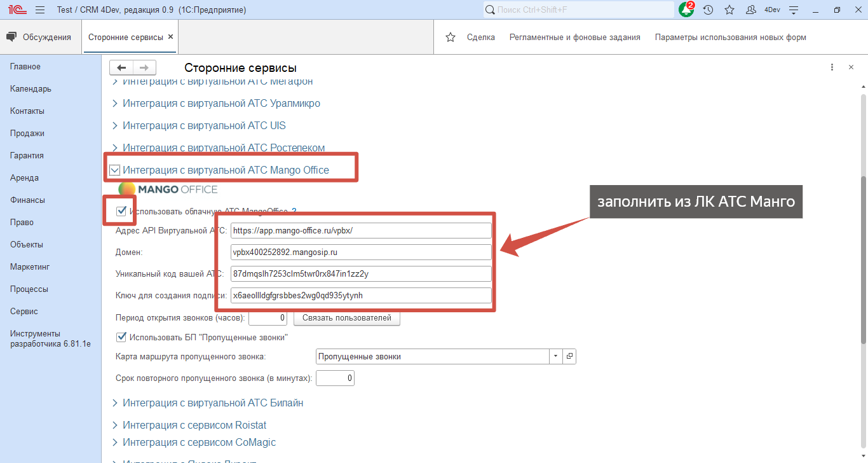Click Срок повторного пропущенного звонка field
The image size is (868, 463).
[335, 378]
